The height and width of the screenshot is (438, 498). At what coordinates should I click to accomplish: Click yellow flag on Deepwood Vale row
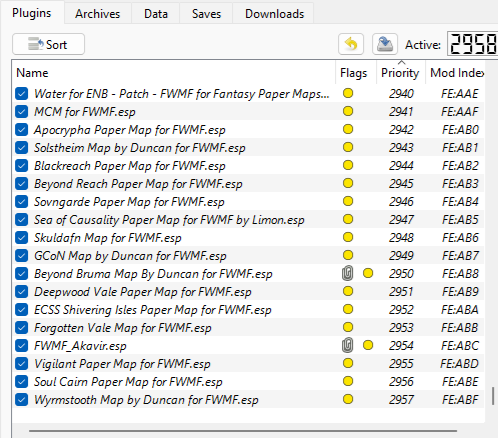coord(348,291)
